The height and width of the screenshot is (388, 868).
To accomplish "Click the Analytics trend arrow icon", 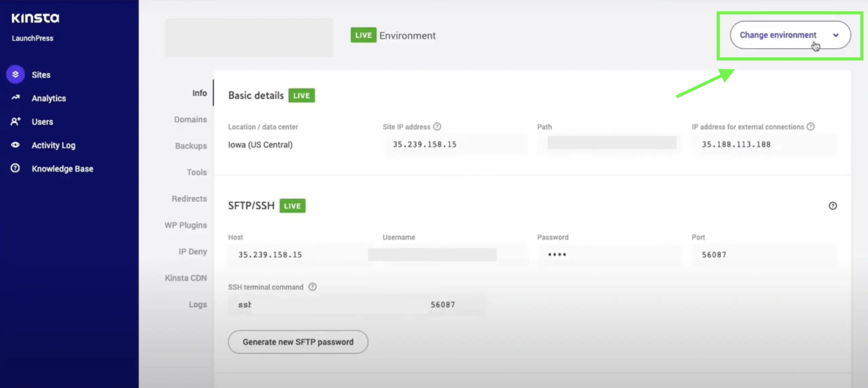I will coord(15,98).
